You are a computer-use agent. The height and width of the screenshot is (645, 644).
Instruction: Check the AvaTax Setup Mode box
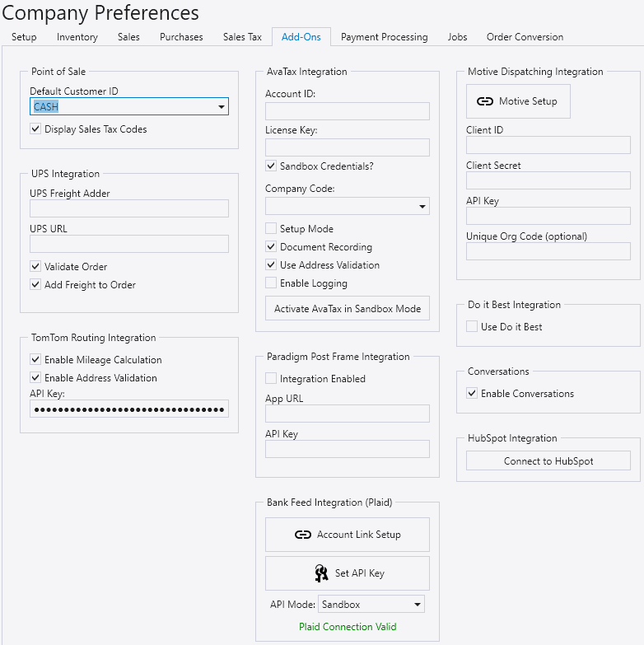[271, 228]
